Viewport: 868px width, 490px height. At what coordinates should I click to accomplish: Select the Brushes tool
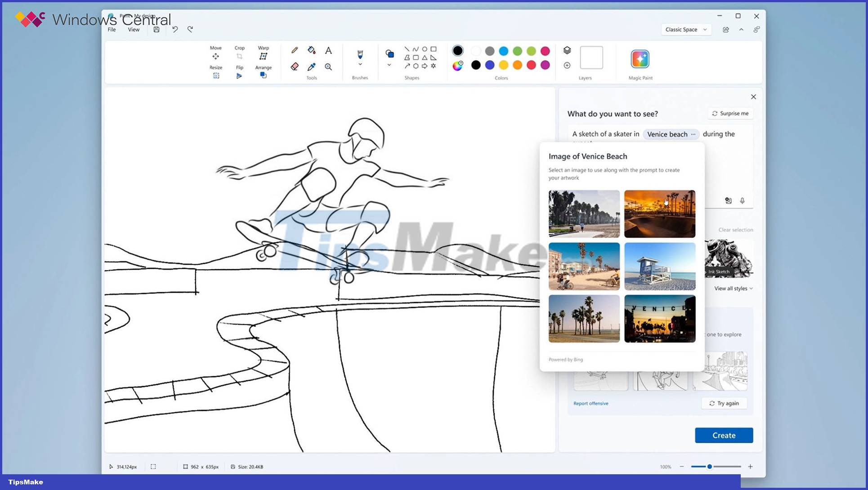tap(360, 54)
